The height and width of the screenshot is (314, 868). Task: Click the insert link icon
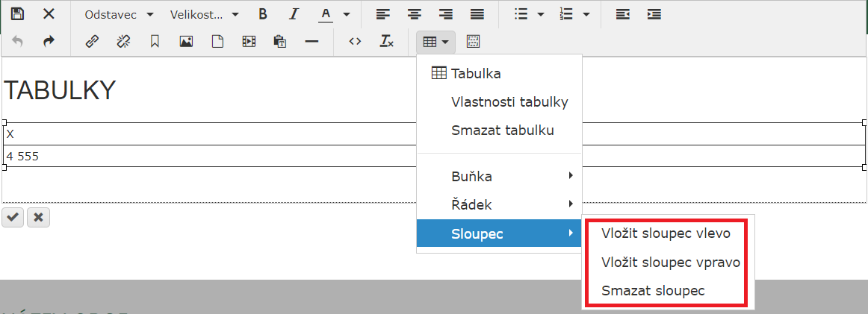(x=92, y=42)
